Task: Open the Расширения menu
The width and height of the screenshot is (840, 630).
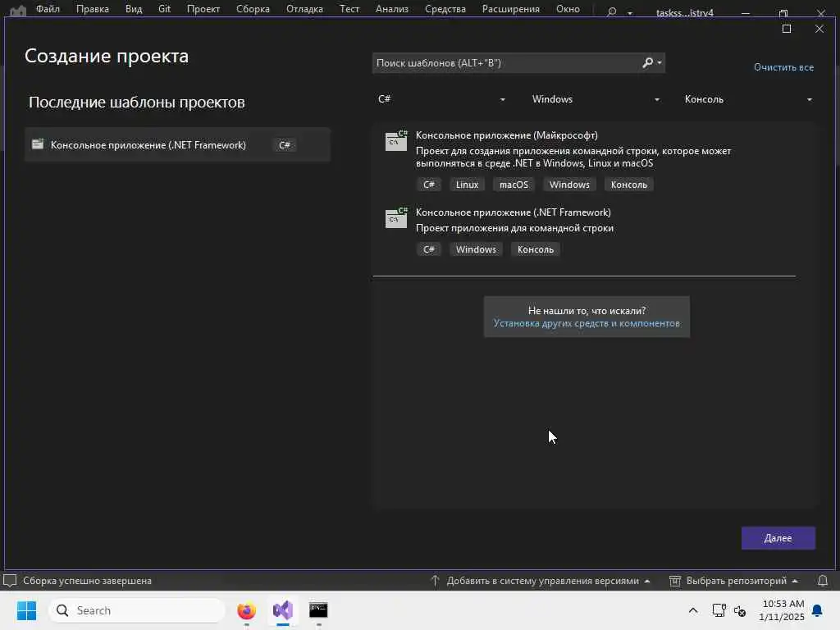Action: [x=510, y=8]
